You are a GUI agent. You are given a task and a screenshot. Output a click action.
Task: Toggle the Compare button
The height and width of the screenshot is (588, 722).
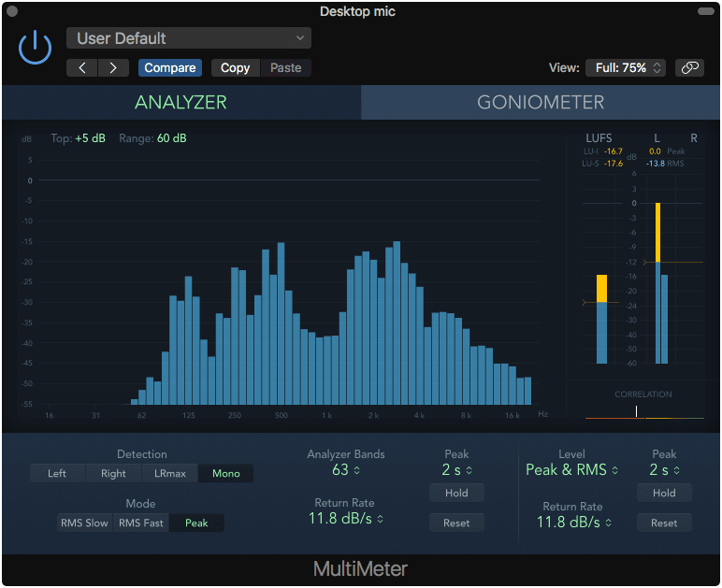pos(170,67)
